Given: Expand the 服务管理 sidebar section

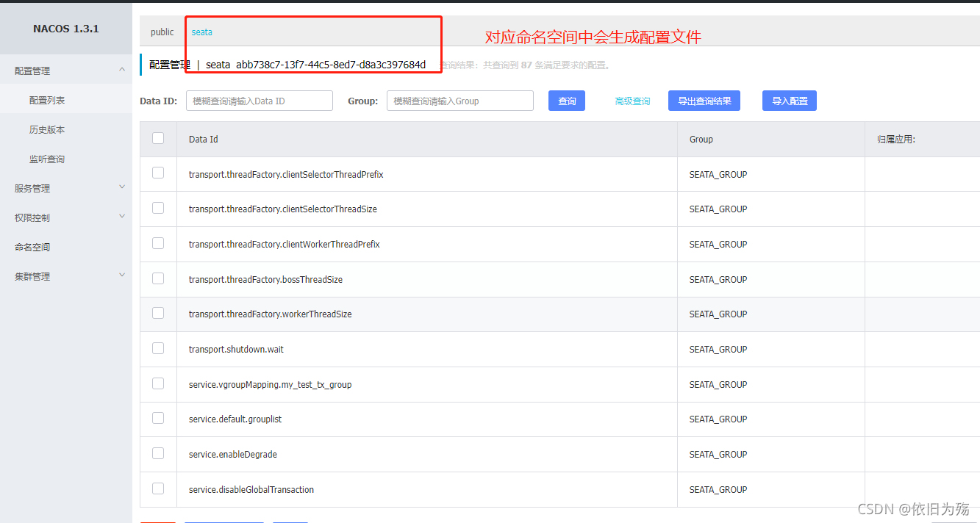Looking at the screenshot, I should click(x=66, y=188).
